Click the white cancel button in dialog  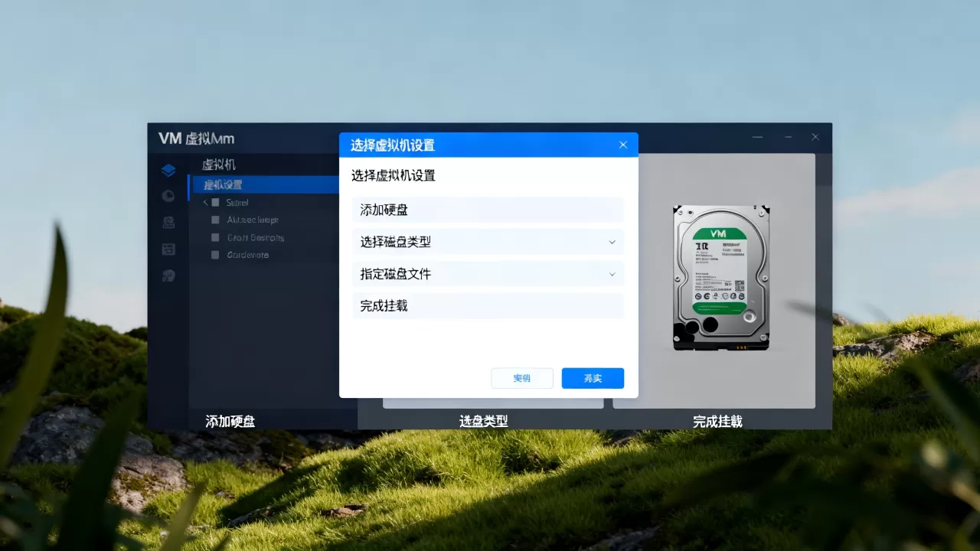[522, 378]
